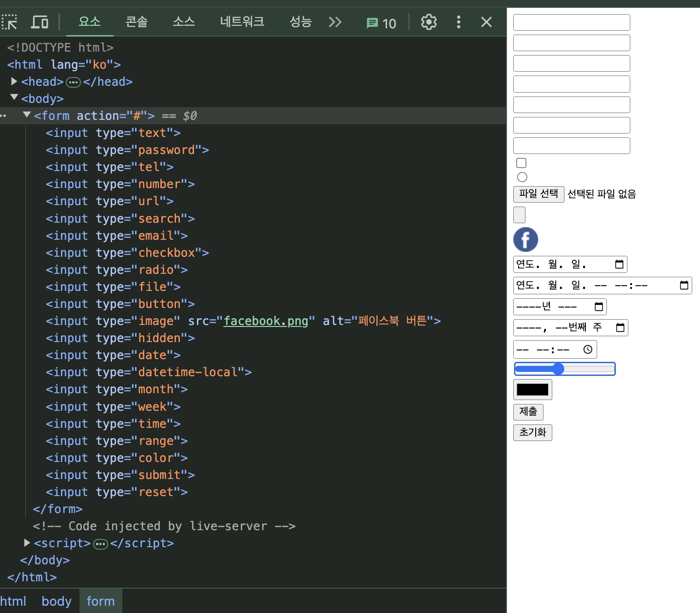The height and width of the screenshot is (613, 700).
Task: Click the empty unlabeled button input
Action: [519, 215]
